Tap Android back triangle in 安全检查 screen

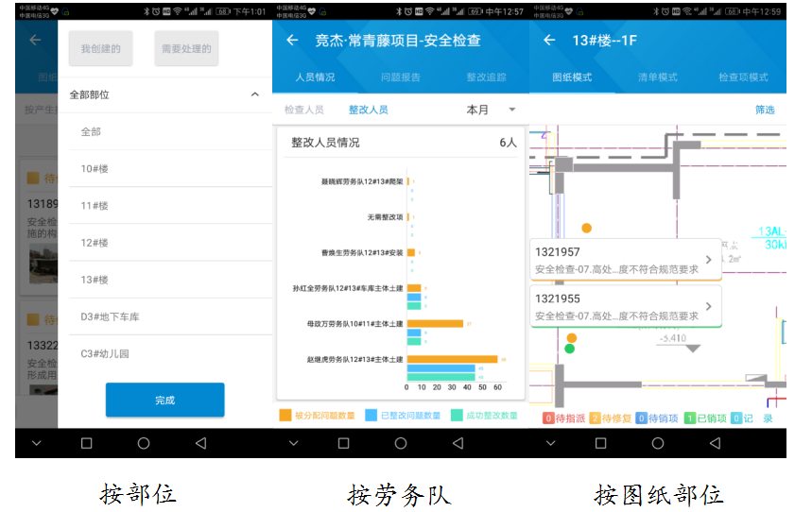pos(458,443)
